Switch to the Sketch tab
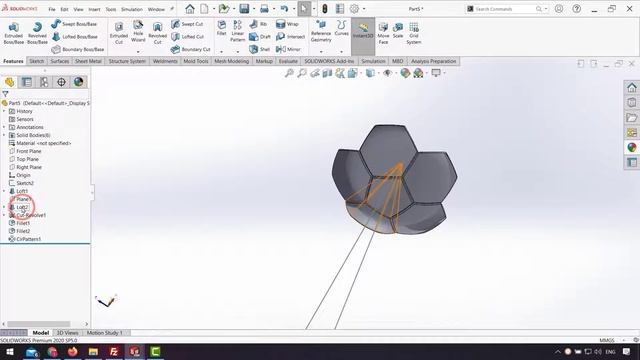The width and height of the screenshot is (640, 360). click(x=36, y=61)
